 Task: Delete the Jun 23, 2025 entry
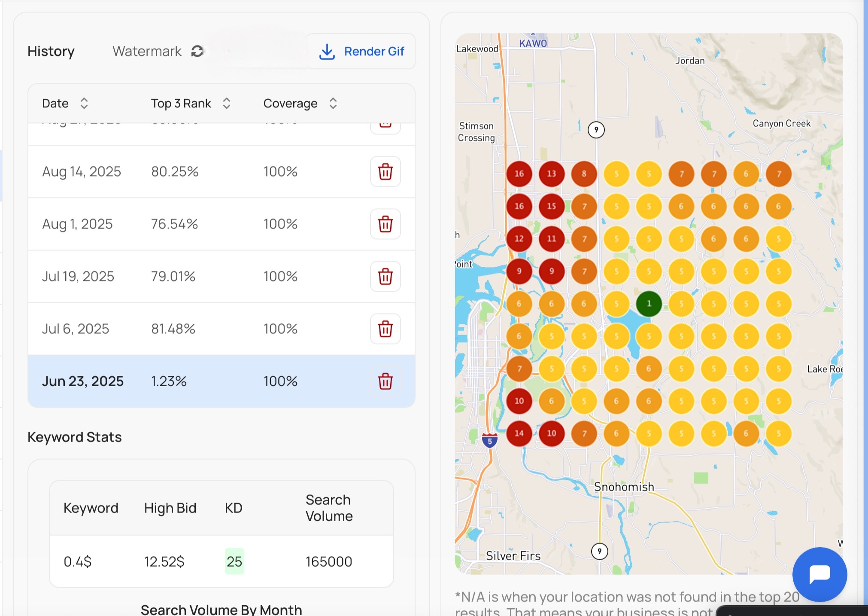(385, 381)
